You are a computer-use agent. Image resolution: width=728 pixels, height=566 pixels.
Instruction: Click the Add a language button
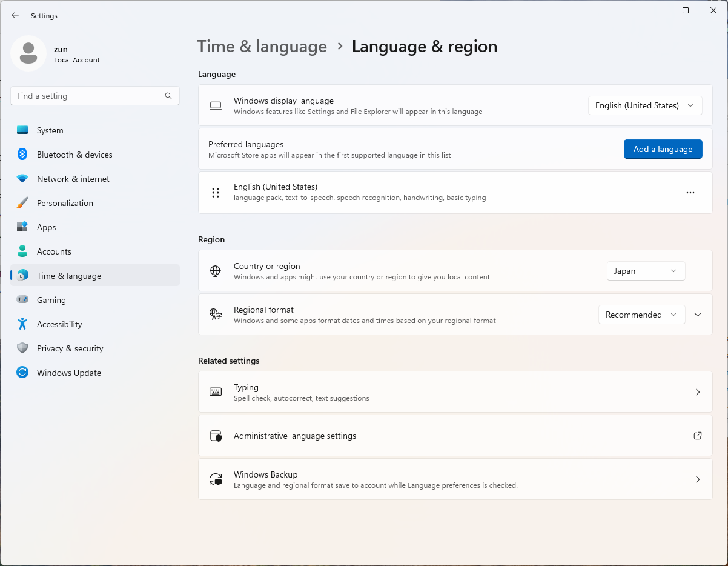663,149
